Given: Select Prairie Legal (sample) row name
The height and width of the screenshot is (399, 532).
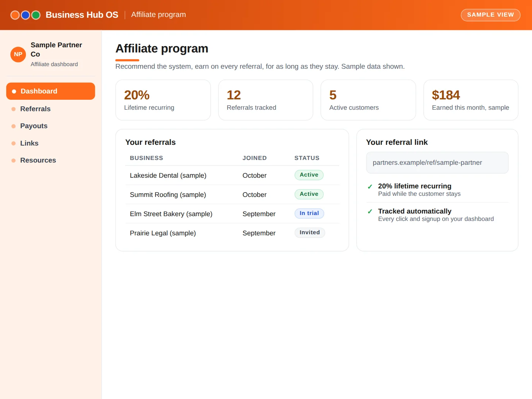Looking at the screenshot, I should click(x=163, y=233).
